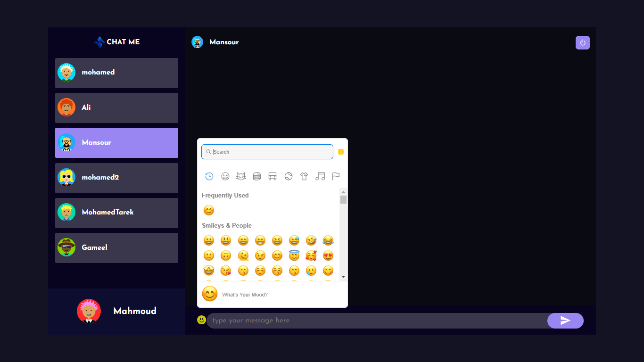Pick the smiling face with hearts emoji

pyautogui.click(x=311, y=255)
